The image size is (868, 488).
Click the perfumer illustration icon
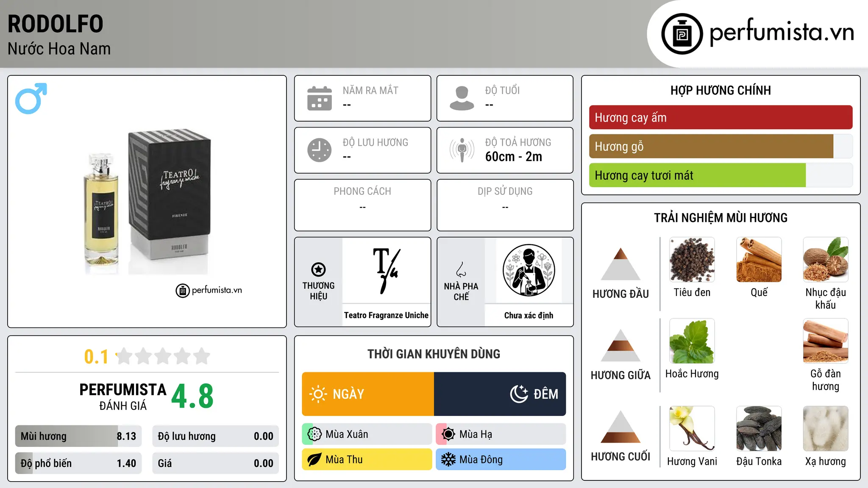coord(529,270)
